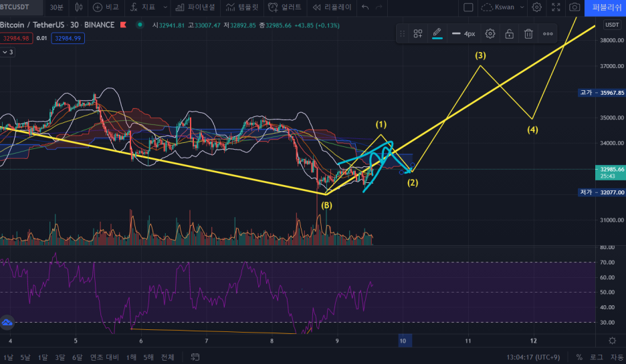Click the green market status dot
Screen dimensions: 626x364
click(x=140, y=25)
